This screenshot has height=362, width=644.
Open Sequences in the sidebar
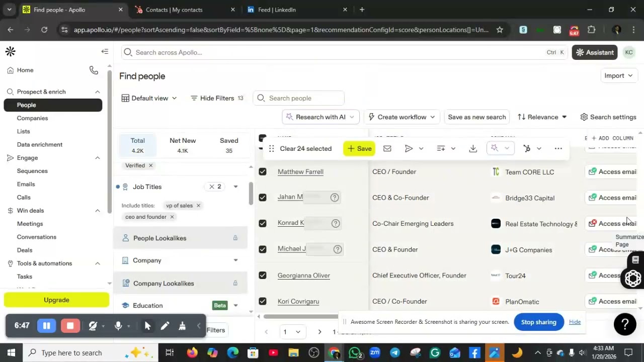coord(32,171)
